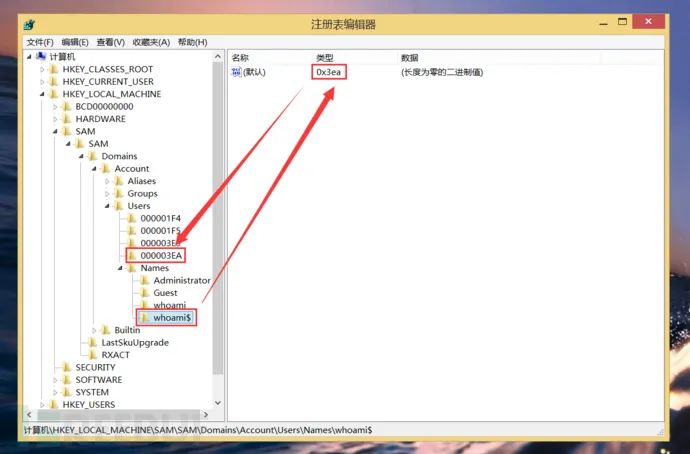Click the RXACT folder icon
This screenshot has height=454, width=690.
[92, 355]
